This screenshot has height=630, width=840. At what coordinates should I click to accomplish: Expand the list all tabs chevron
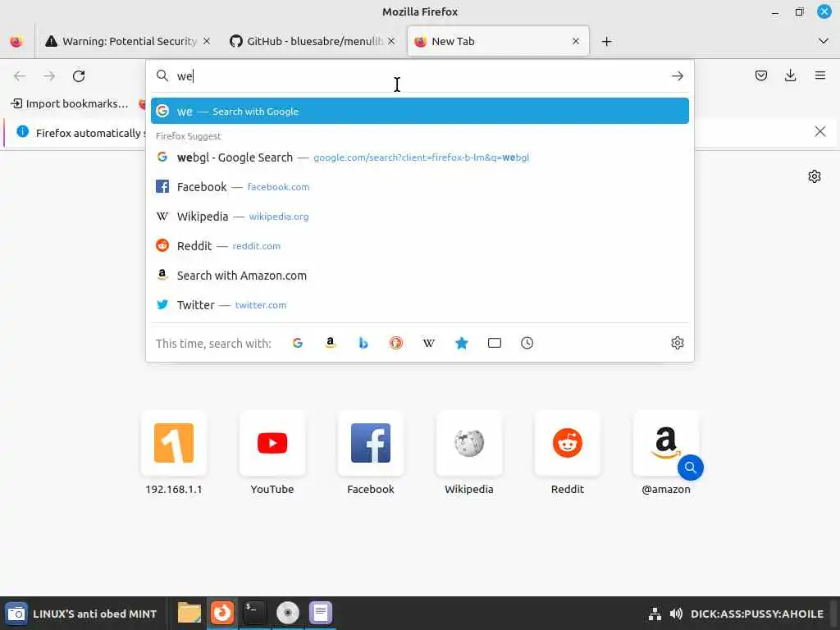tap(824, 41)
